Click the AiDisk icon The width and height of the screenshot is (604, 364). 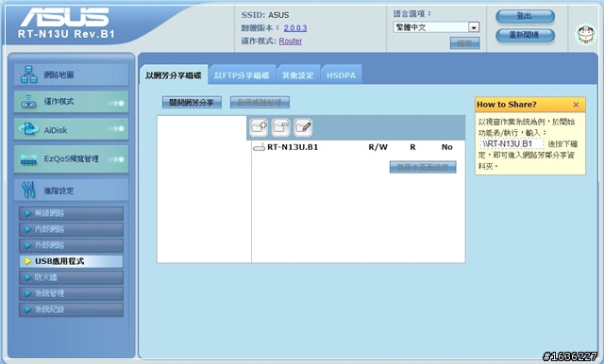tap(28, 129)
